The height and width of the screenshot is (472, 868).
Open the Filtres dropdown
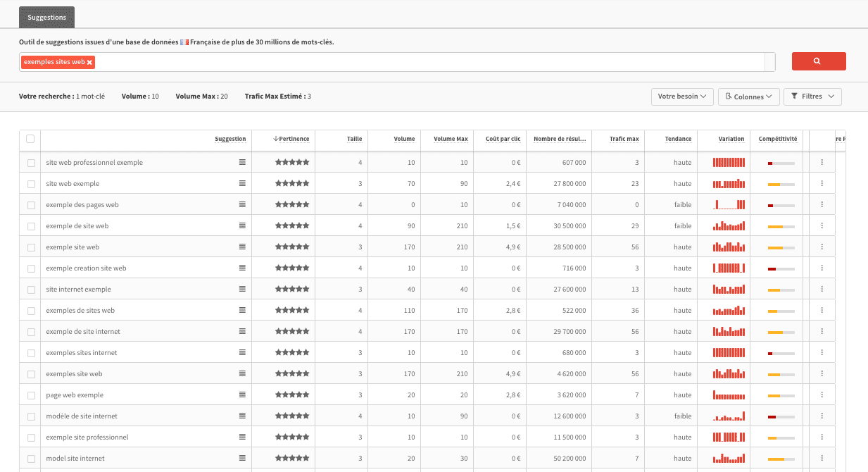point(812,97)
